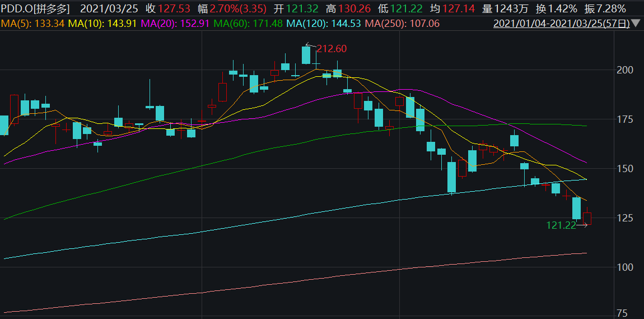Click the MA(250) indicator label
The image size is (644, 319).
coord(402,24)
